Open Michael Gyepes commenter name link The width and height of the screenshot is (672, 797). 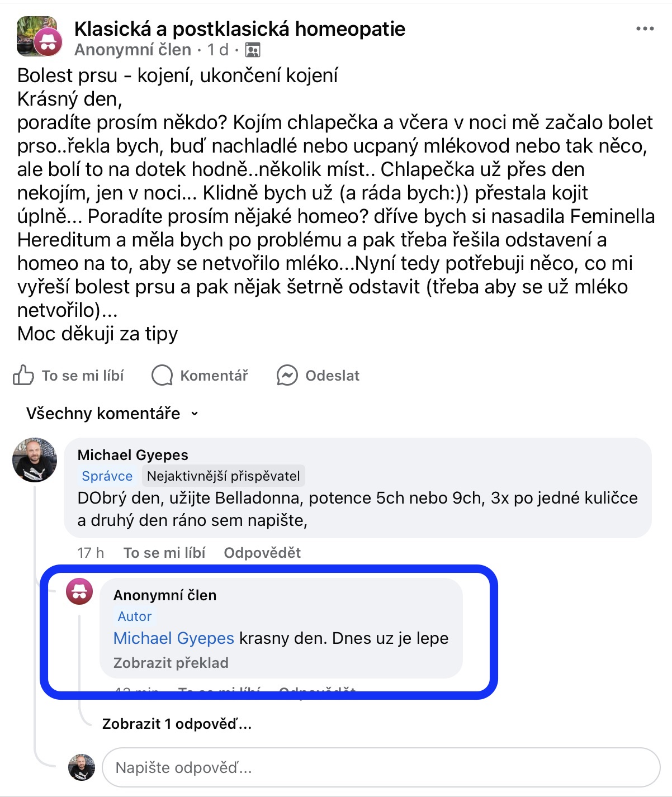tap(132, 455)
